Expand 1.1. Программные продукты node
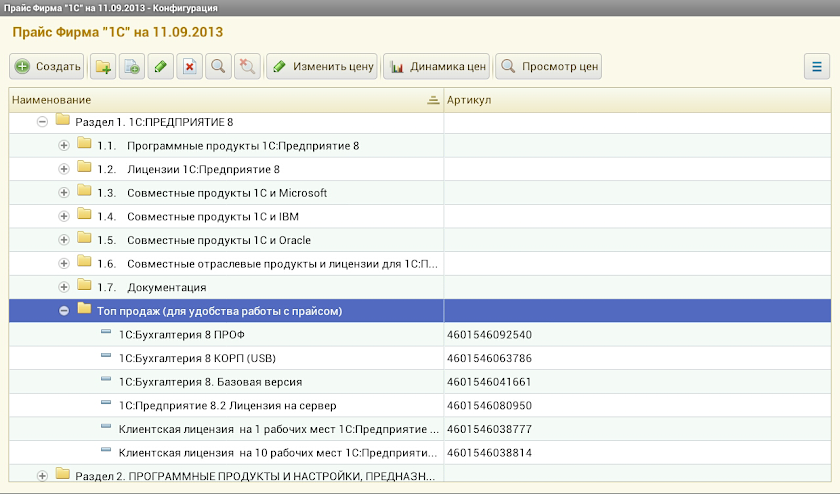This screenshot has width=840, height=494. (64, 146)
